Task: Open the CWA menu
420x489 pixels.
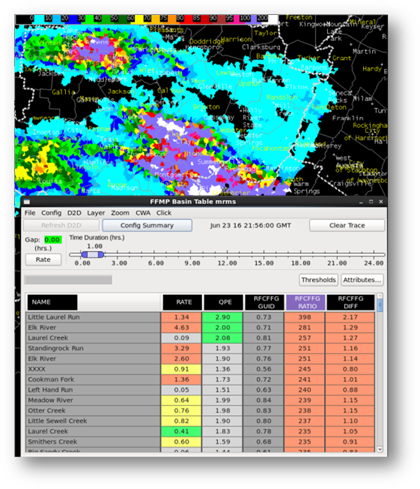Action: (143, 213)
